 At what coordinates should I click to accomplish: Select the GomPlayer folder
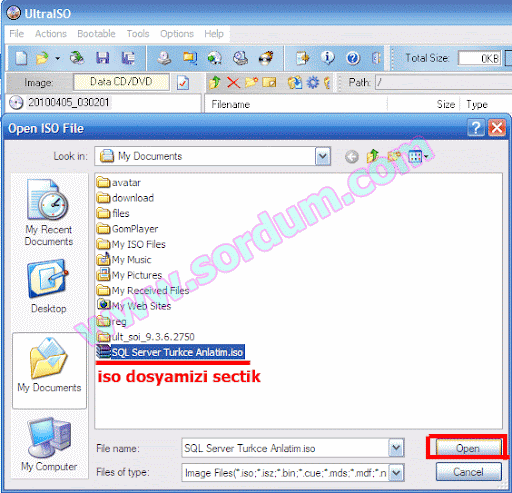pos(127,229)
